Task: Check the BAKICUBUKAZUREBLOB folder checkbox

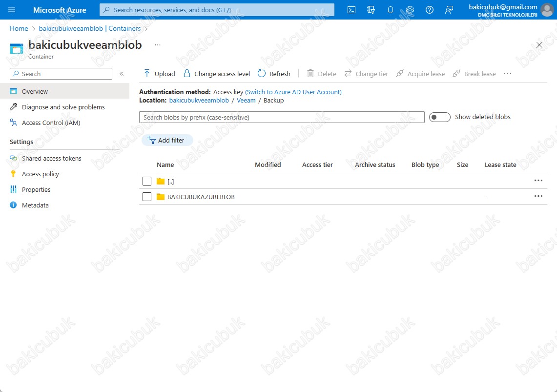Action: pos(147,197)
